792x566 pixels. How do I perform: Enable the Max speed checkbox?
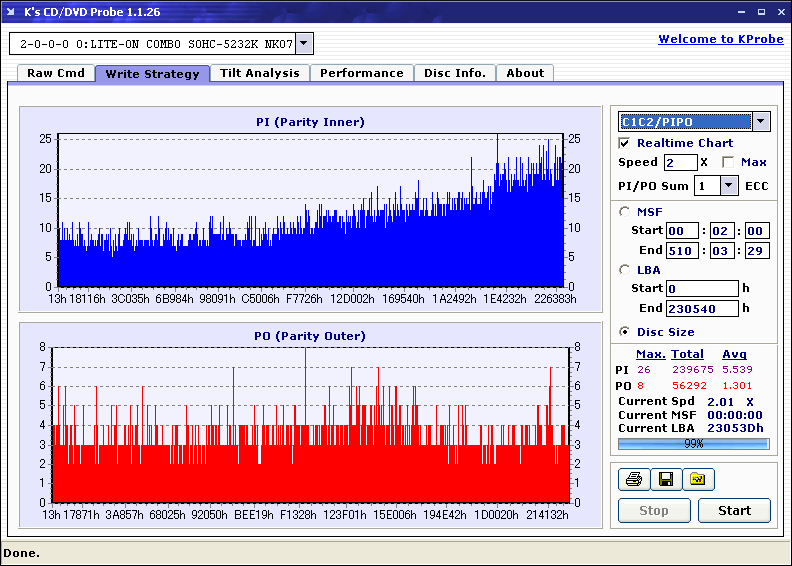(x=728, y=162)
